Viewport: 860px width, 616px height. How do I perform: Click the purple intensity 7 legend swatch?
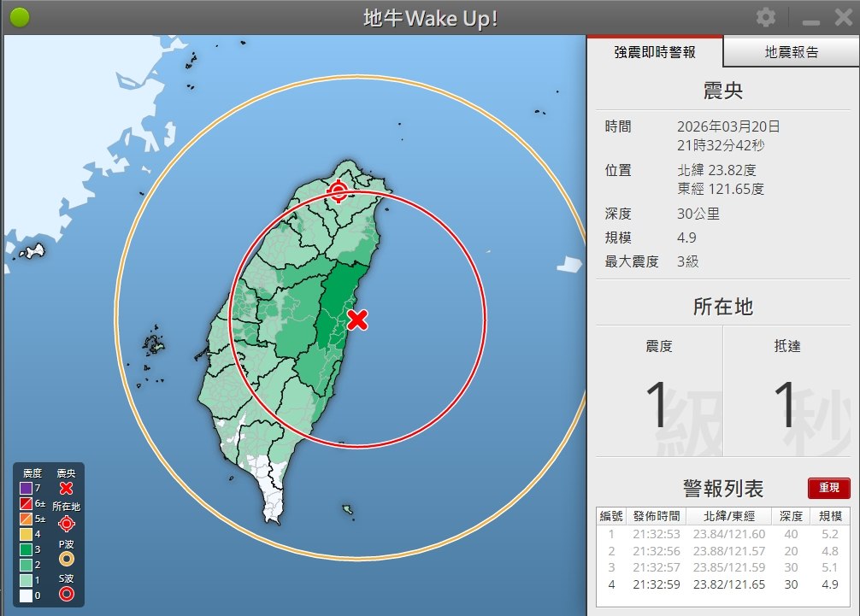(x=26, y=488)
